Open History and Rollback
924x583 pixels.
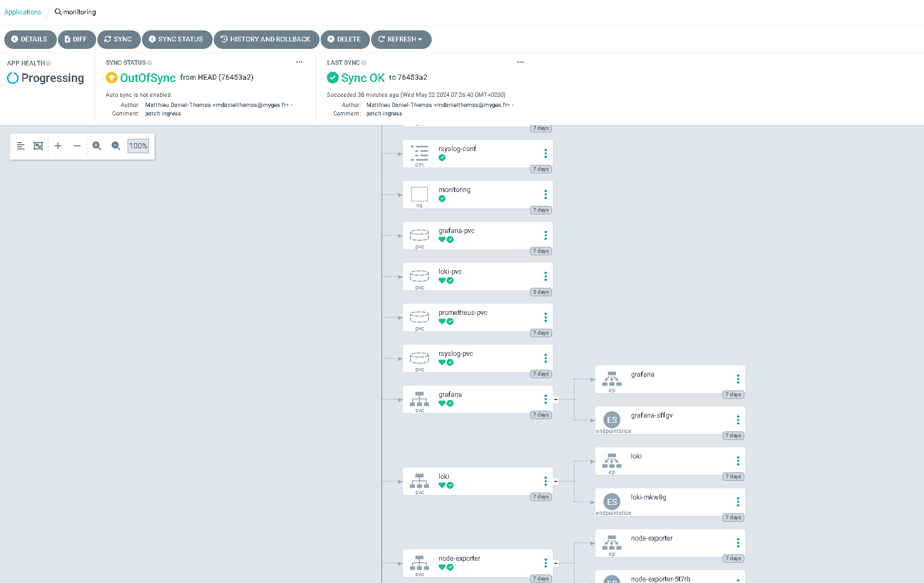tap(266, 39)
